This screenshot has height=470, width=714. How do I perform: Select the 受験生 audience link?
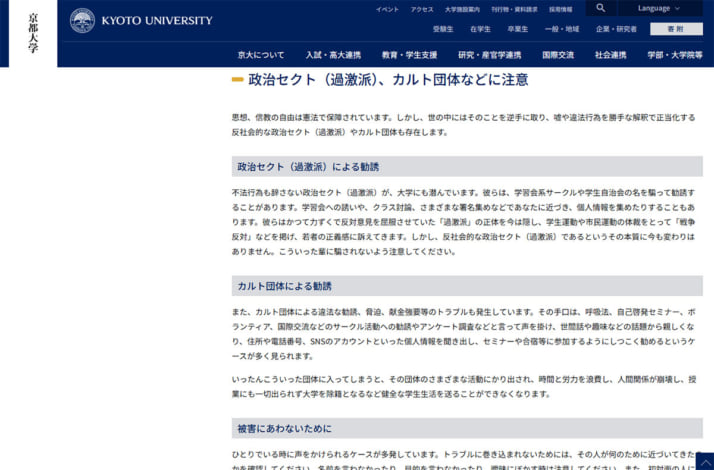coord(443,29)
